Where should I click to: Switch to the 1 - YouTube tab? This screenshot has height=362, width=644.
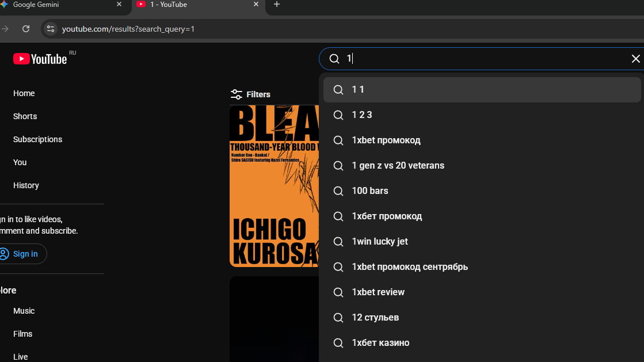[x=199, y=5]
